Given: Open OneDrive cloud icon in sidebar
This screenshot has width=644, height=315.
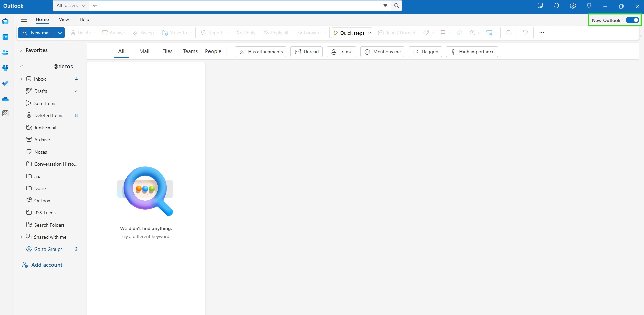Looking at the screenshot, I should tap(5, 99).
